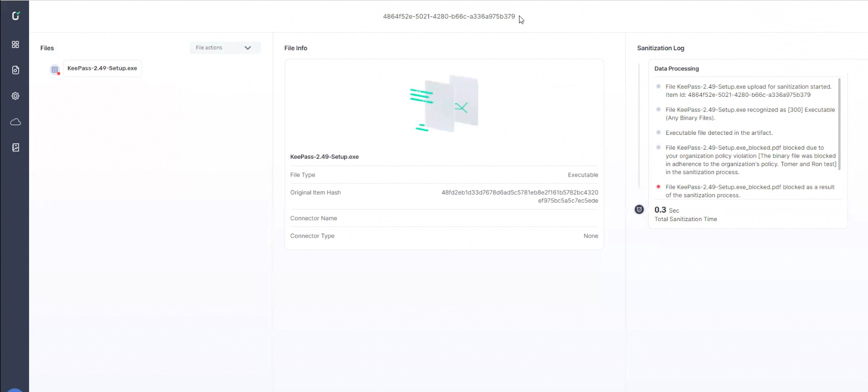Click the upload for sanitization started entry

click(748, 90)
